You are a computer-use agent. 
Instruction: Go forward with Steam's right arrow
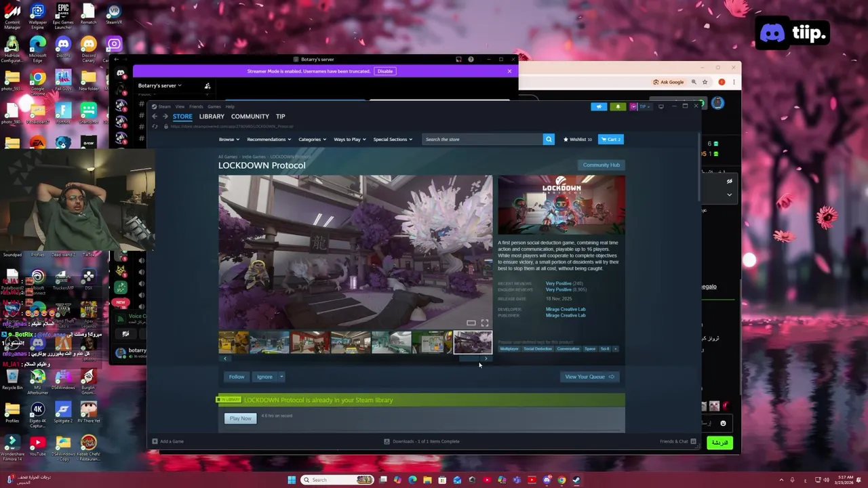165,117
